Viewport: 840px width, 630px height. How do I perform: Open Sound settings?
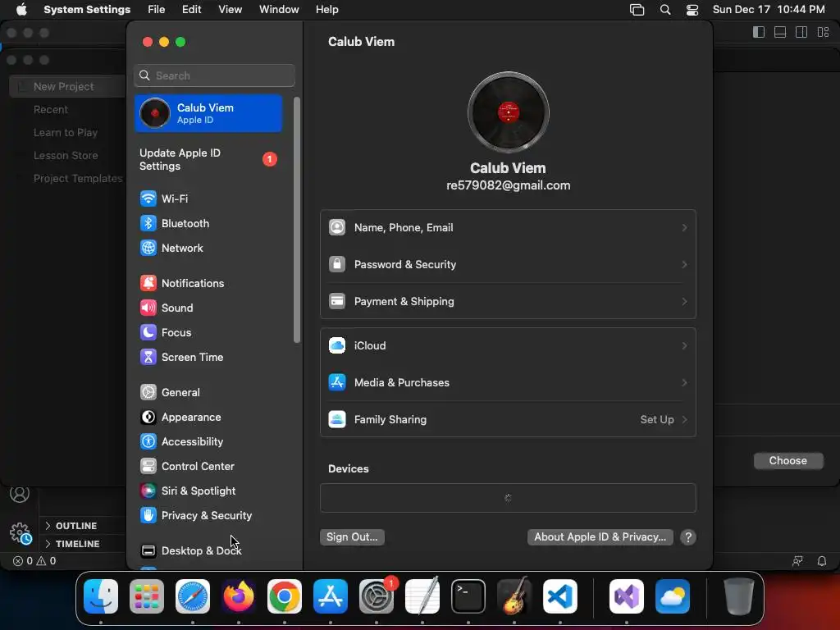tap(208, 308)
